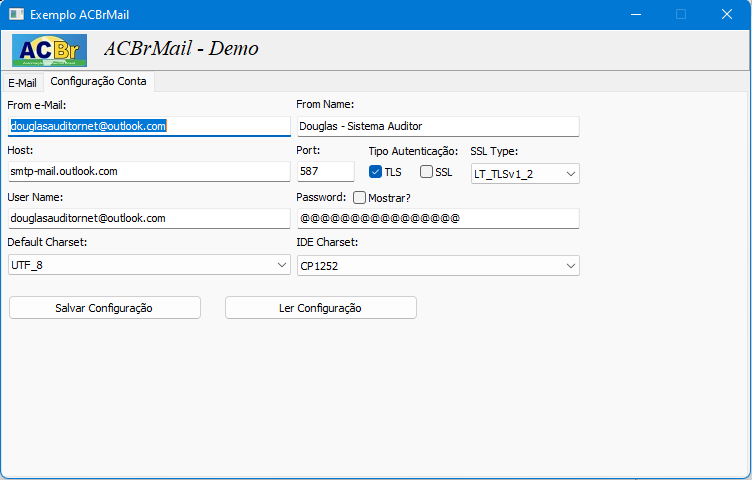The width and height of the screenshot is (752, 480).
Task: Open the SSL Type dropdown
Action: [525, 174]
